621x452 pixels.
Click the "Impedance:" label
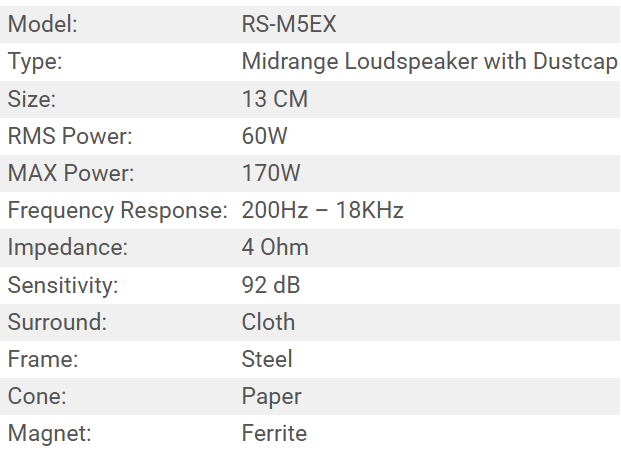pos(67,248)
